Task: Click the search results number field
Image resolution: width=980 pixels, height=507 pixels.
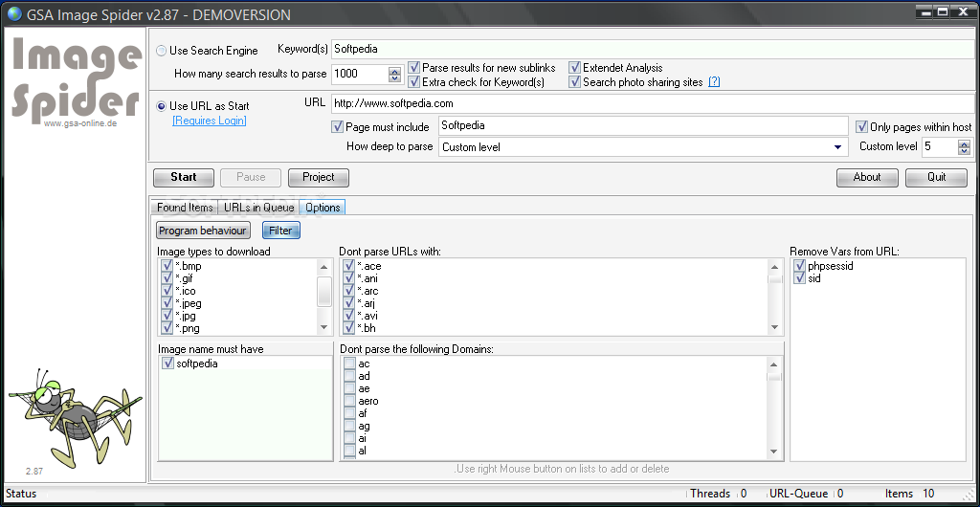Action: point(360,74)
